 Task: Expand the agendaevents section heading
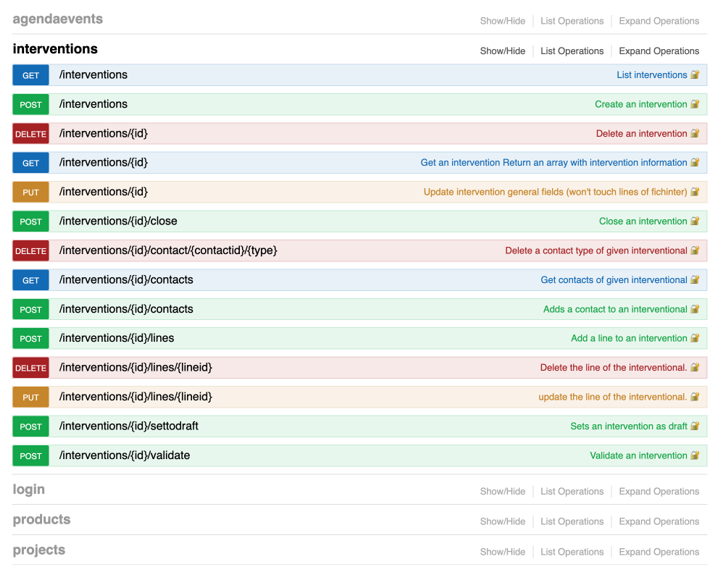click(x=58, y=19)
